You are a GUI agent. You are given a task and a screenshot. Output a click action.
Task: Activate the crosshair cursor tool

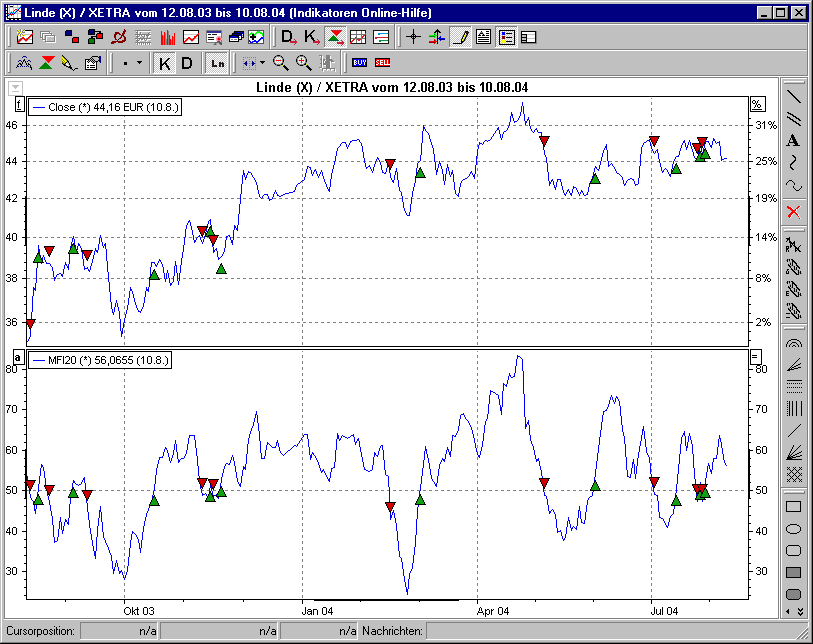pyautogui.click(x=413, y=38)
